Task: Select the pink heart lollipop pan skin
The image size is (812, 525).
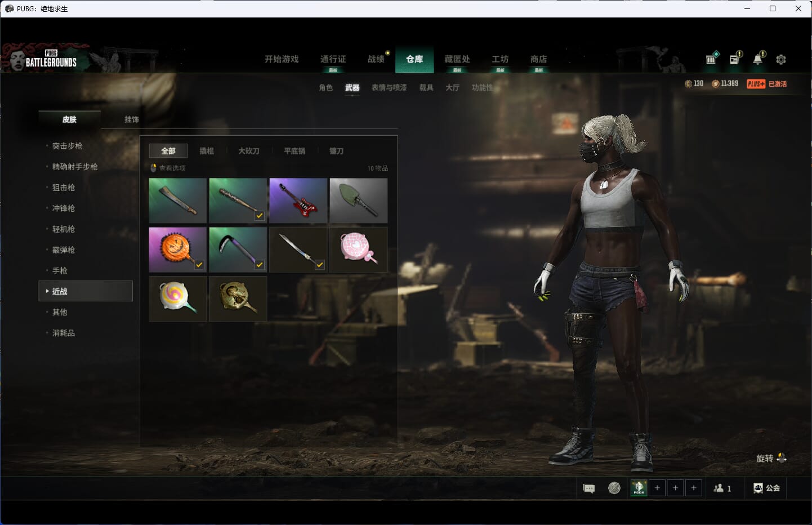Action: pos(359,250)
